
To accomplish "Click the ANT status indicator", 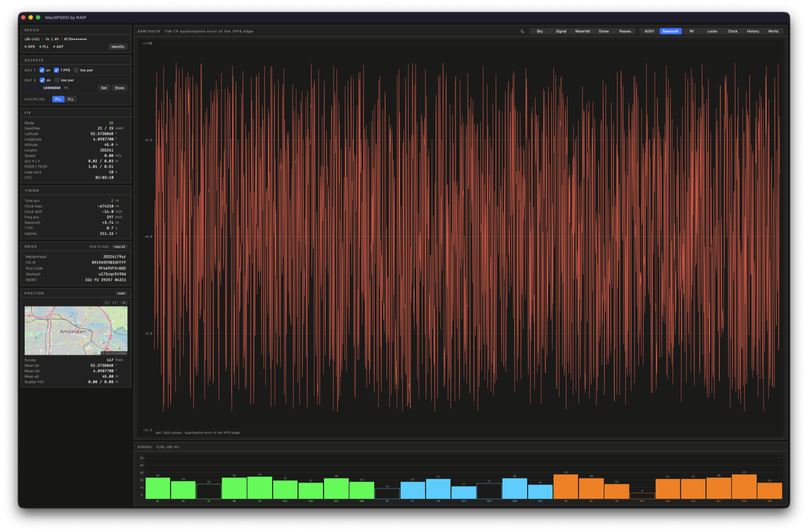I will (x=59, y=46).
